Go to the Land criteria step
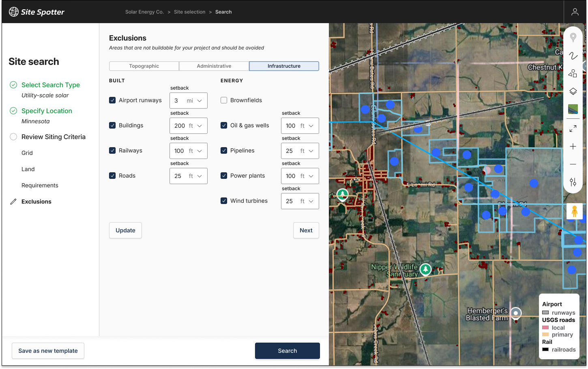 click(x=28, y=169)
